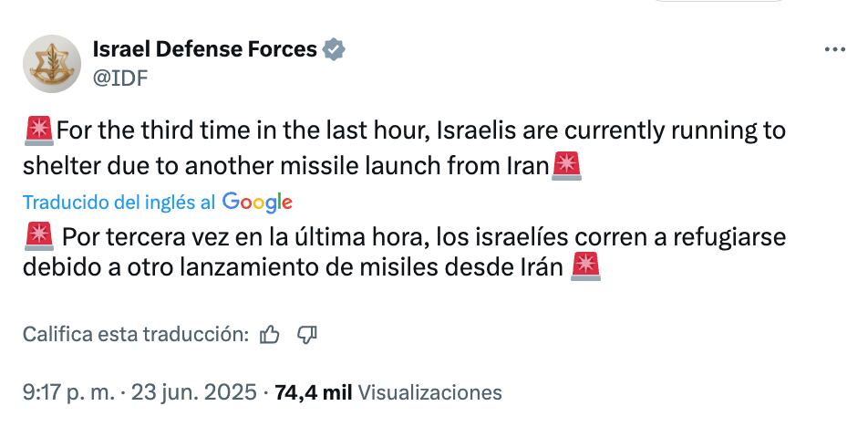This screenshot has width=868, height=427.
Task: Open the 9:17 p. m. timestamp link
Action: point(68,392)
